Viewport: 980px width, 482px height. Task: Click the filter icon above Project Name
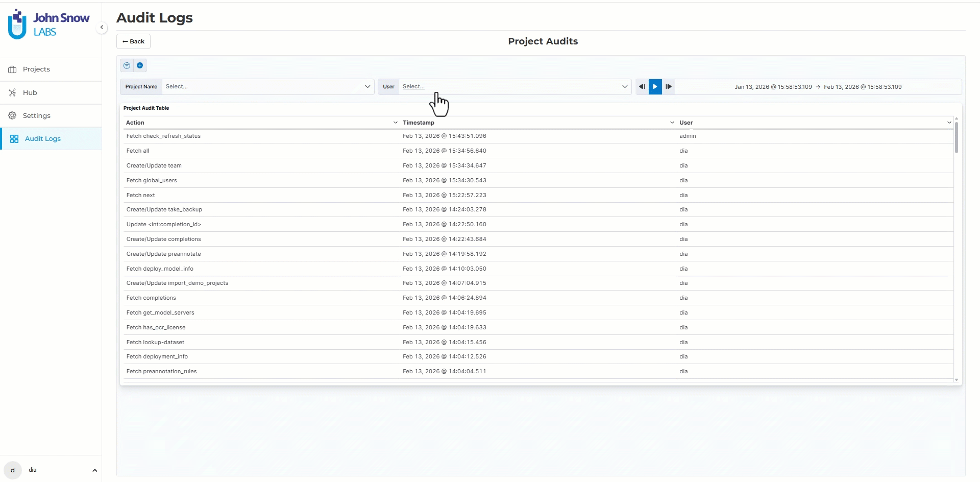[x=127, y=65]
